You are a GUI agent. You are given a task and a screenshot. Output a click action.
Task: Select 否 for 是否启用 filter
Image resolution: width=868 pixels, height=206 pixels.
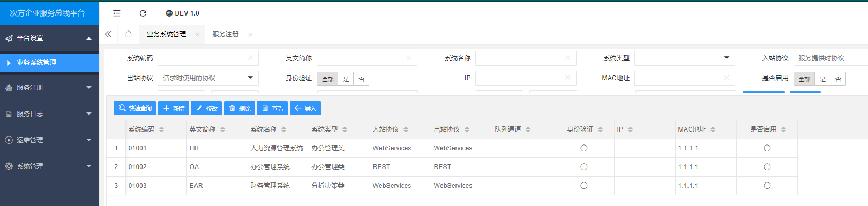coord(838,79)
